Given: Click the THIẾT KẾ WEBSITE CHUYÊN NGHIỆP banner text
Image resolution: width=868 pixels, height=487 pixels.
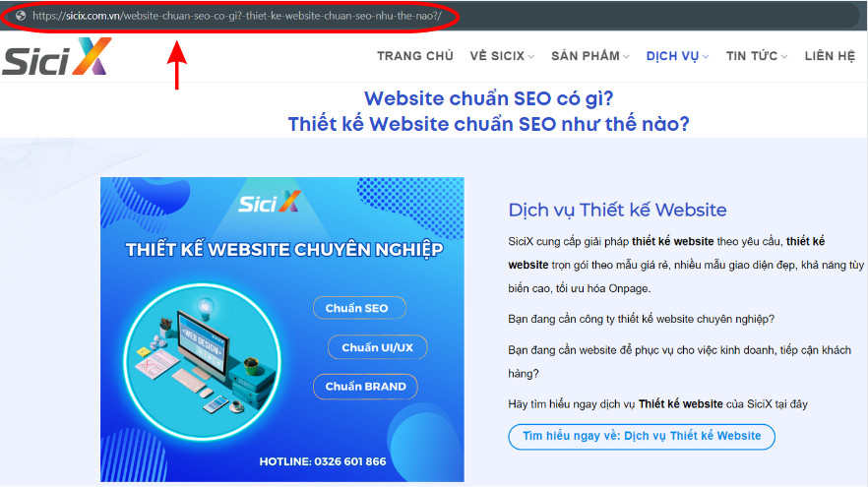Looking at the screenshot, I should [x=284, y=250].
